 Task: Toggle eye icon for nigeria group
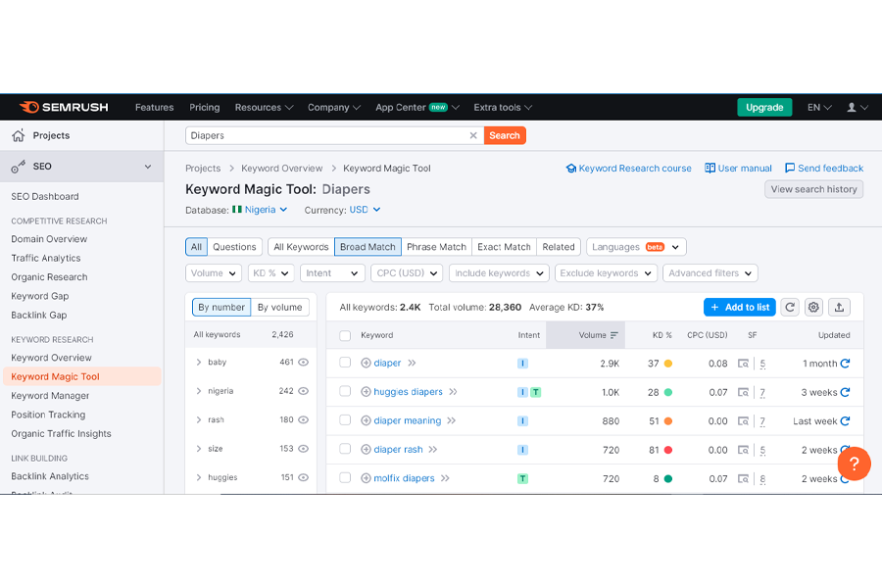click(303, 391)
